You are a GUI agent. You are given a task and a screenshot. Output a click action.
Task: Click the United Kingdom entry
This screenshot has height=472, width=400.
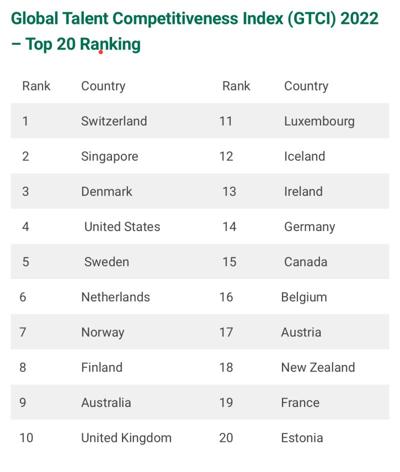pyautogui.click(x=126, y=438)
